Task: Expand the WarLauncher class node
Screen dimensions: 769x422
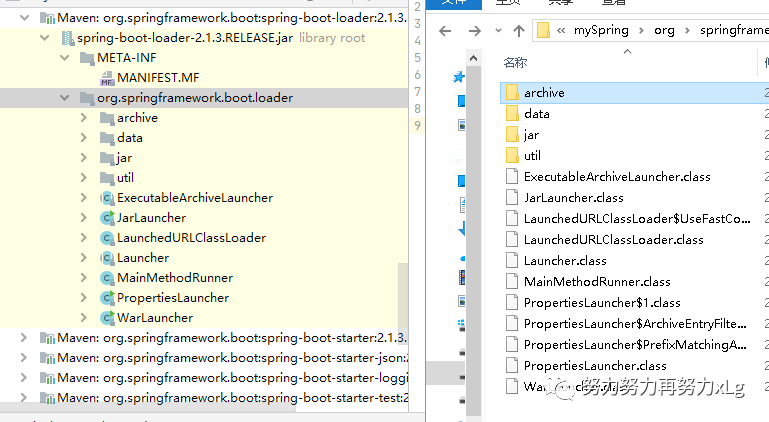Action: [83, 317]
